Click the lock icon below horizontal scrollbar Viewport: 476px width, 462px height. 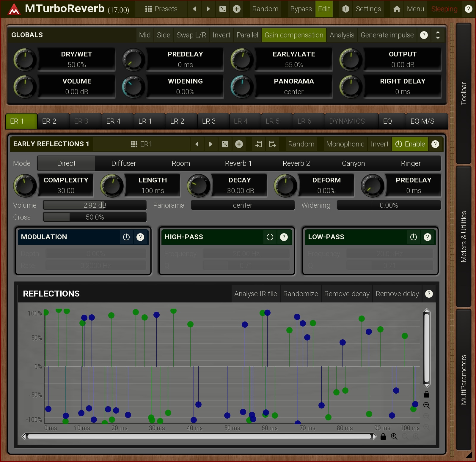coord(383,436)
